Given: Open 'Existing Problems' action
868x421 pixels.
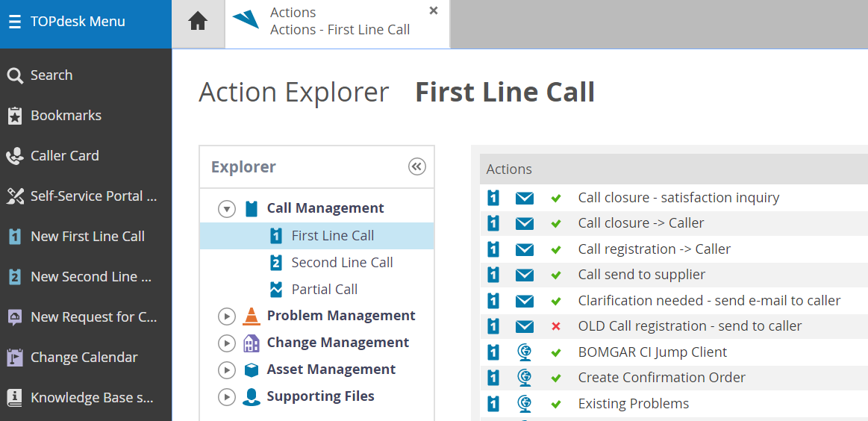Looking at the screenshot, I should coord(634,404).
